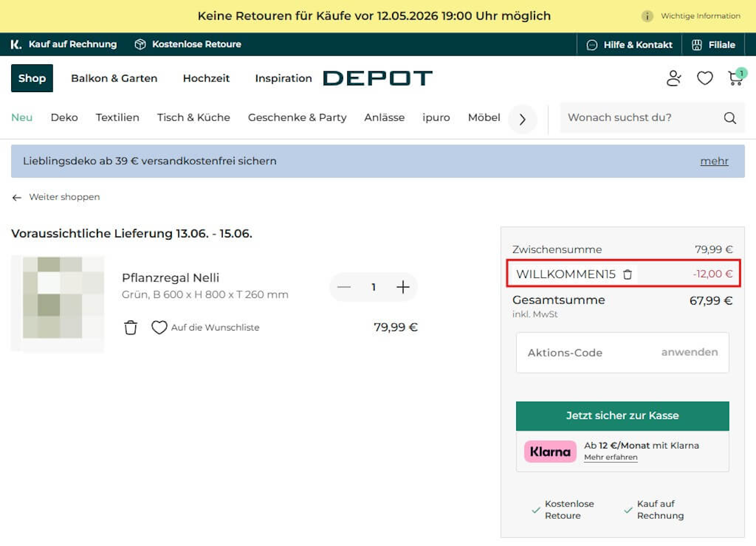
Task: Decrease quantity with the minus button
Action: (344, 287)
